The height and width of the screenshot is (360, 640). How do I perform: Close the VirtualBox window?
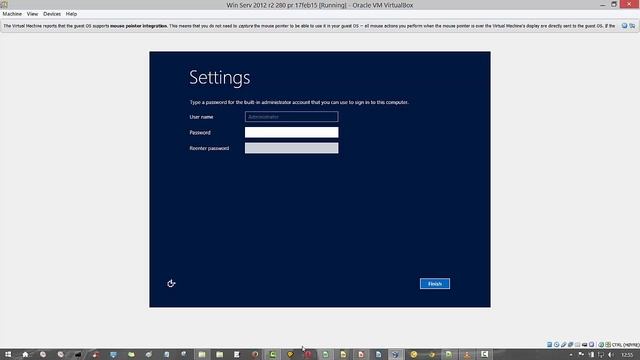coord(629,4)
